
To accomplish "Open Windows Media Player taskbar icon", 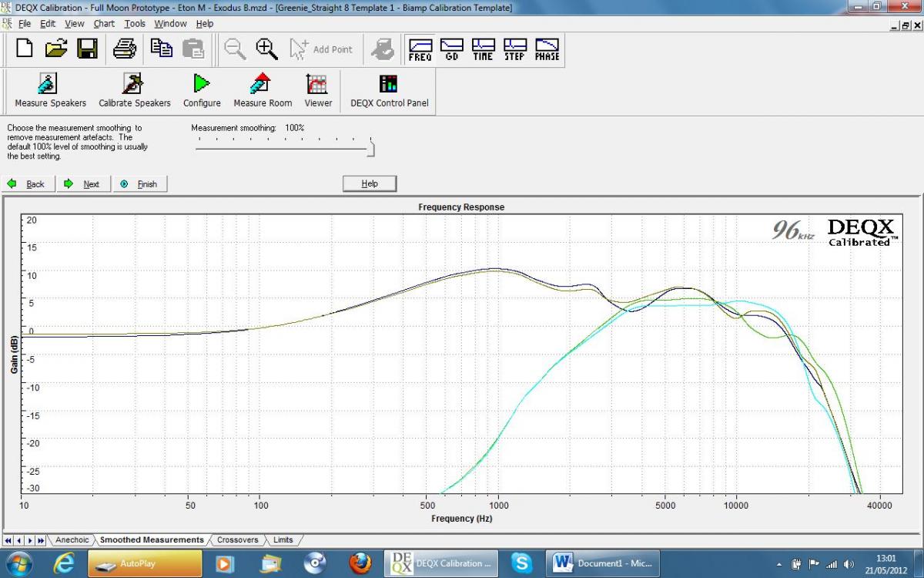I will click(x=224, y=563).
